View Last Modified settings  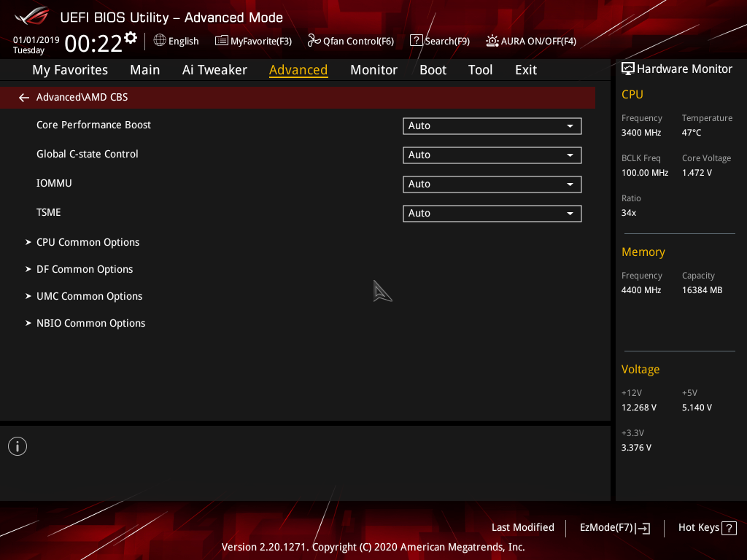click(522, 528)
